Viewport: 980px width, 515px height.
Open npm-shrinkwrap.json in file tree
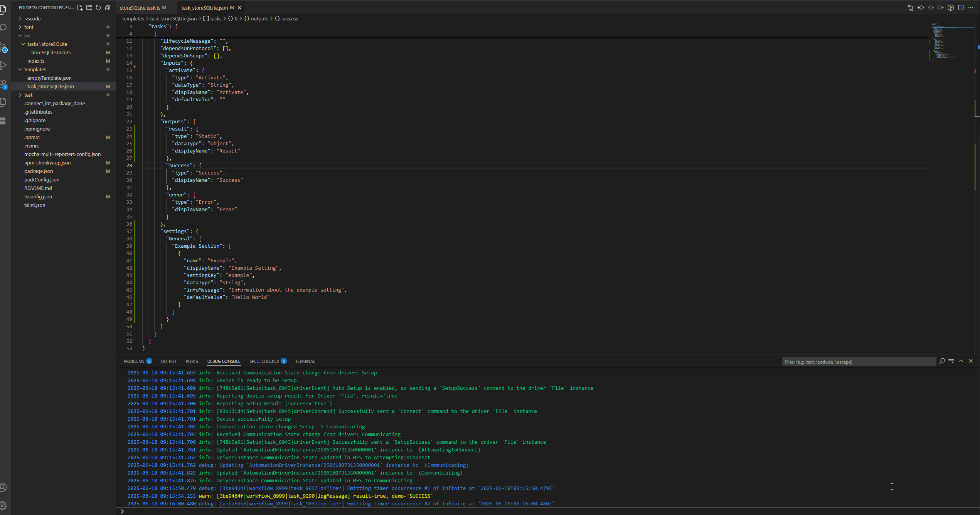pos(47,163)
